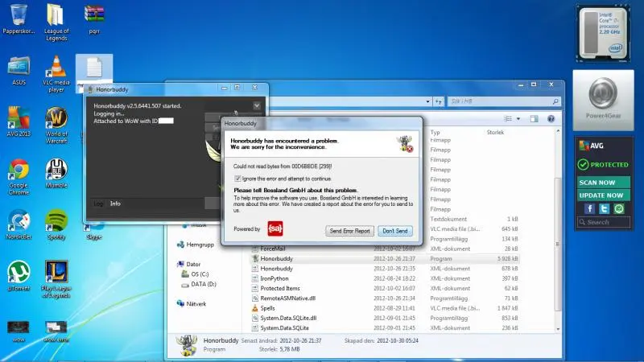Open the wow error desktop icon

pos(56,331)
